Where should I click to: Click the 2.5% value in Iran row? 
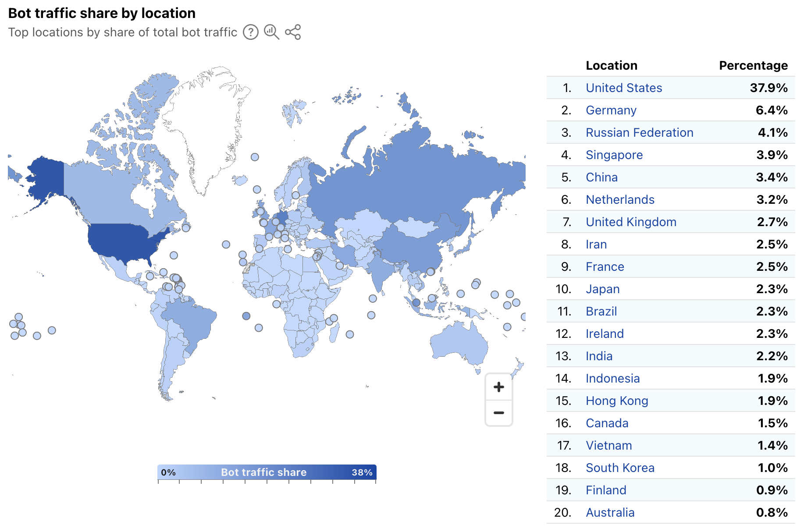[x=772, y=245]
